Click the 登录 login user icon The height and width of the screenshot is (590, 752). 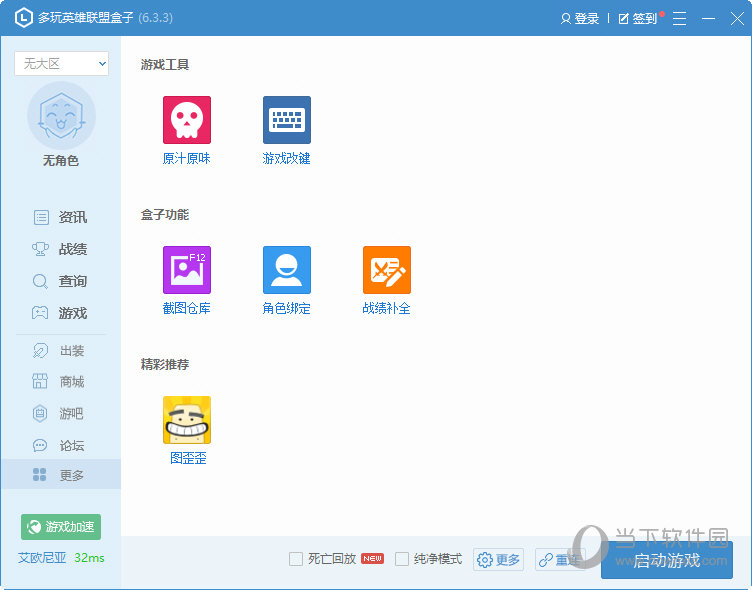[565, 19]
